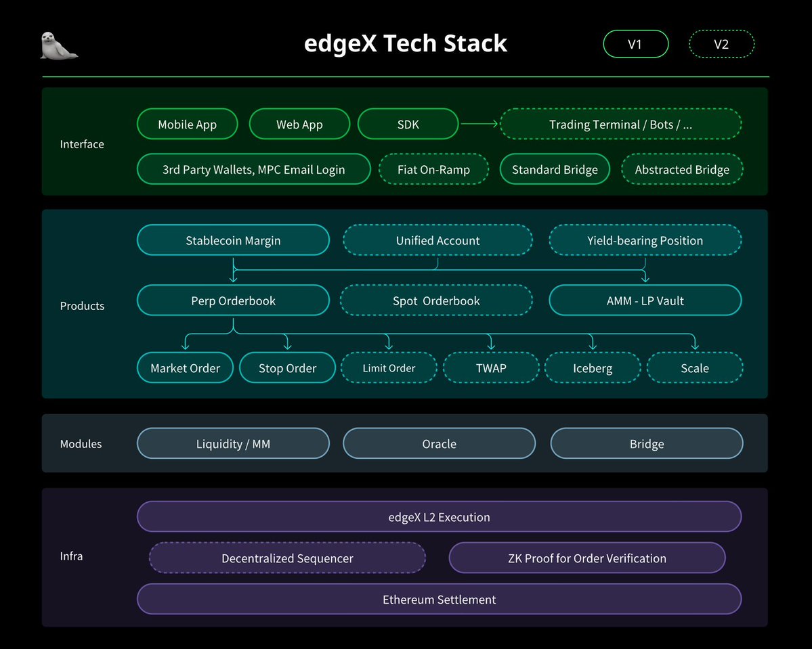This screenshot has height=649, width=812.
Task: Select the dashed V2 legend pill
Action: click(721, 44)
